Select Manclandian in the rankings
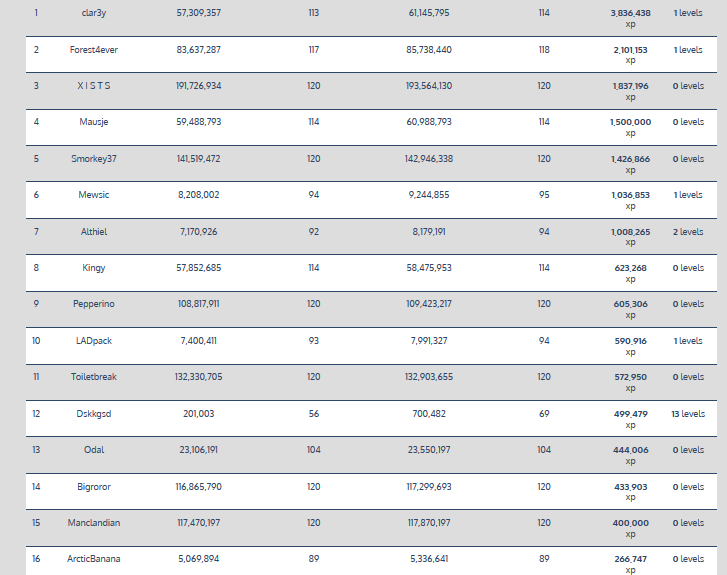Image resolution: width=727 pixels, height=575 pixels. [94, 523]
